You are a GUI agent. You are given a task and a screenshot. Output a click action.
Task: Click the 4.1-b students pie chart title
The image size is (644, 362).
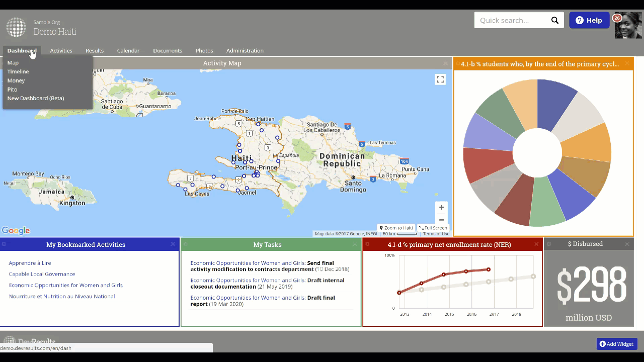[540, 64]
